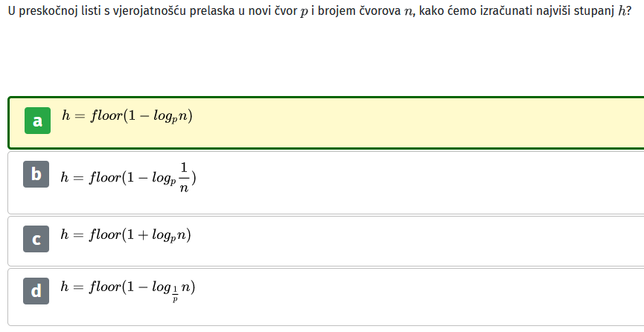The height and width of the screenshot is (332, 644).
Task: Click the word 'floor' in option a
Action: point(106,116)
